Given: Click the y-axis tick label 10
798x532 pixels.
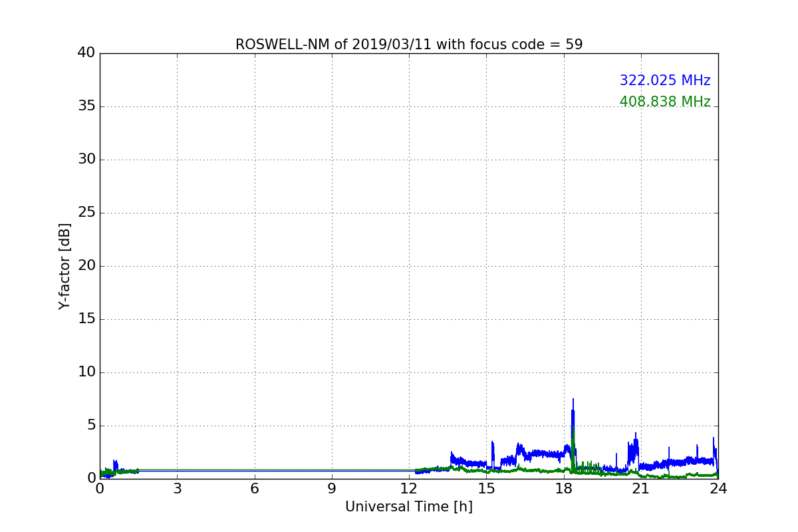Looking at the screenshot, I should (x=86, y=372).
